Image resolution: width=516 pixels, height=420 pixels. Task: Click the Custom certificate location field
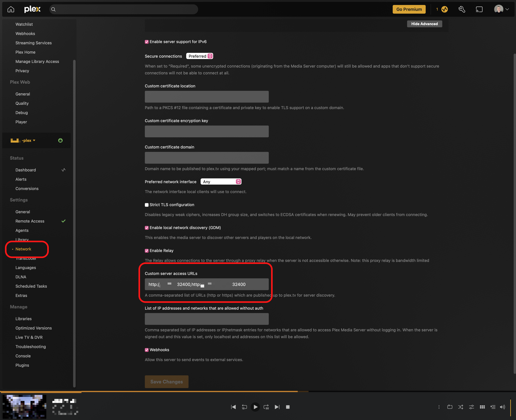207,97
